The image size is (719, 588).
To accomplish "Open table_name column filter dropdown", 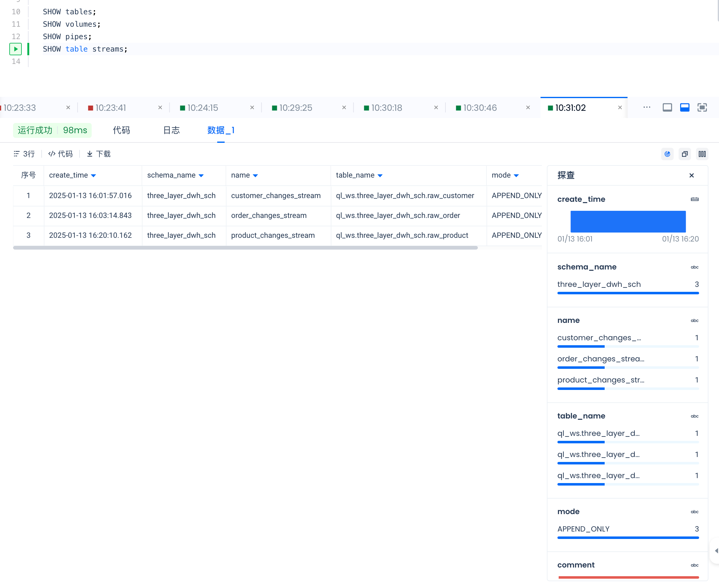I will (380, 175).
